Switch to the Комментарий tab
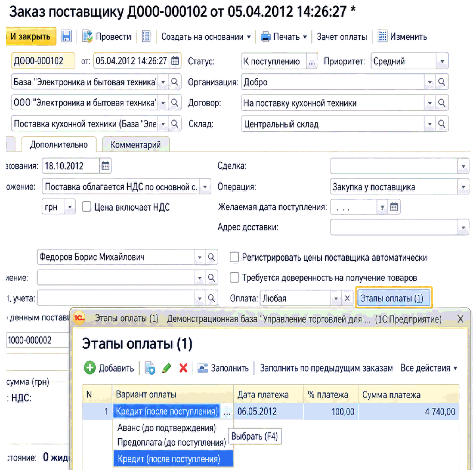This screenshot has width=476, height=476. (136, 144)
